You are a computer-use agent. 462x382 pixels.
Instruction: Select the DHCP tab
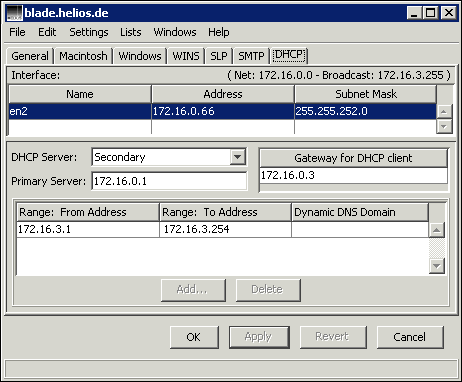[289, 55]
